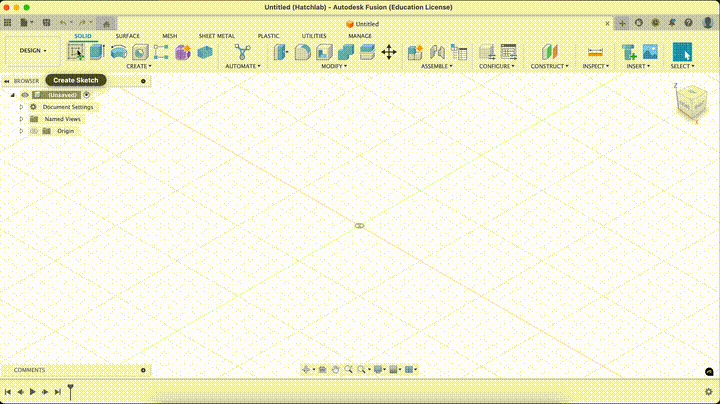Viewport: 720px width, 404px height.
Task: Open the File menu dropdown
Action: (27, 22)
